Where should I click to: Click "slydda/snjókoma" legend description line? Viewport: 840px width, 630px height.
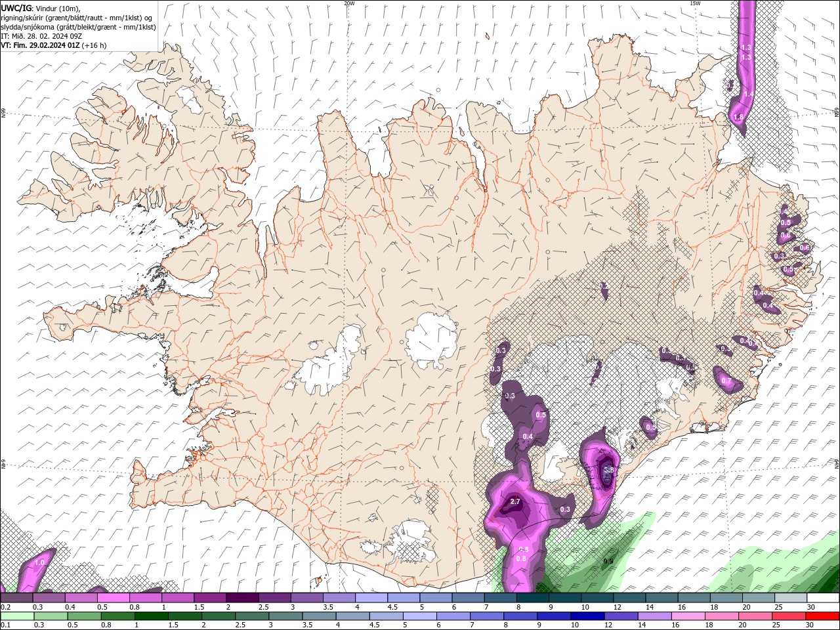pos(78,27)
